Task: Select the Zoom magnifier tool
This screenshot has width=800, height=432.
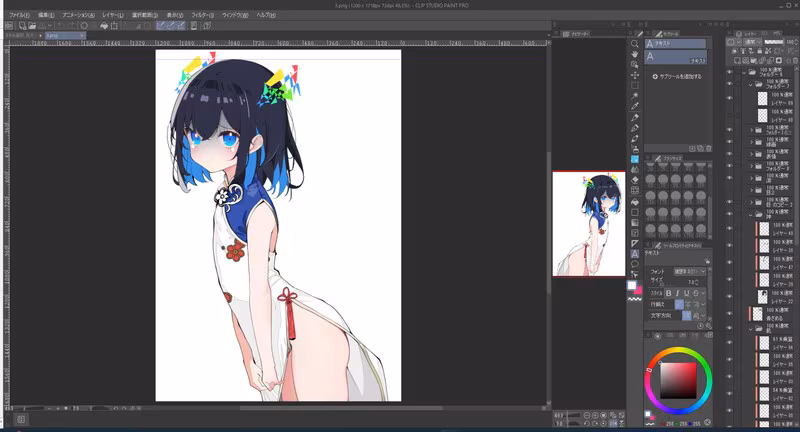Action: pos(635,44)
